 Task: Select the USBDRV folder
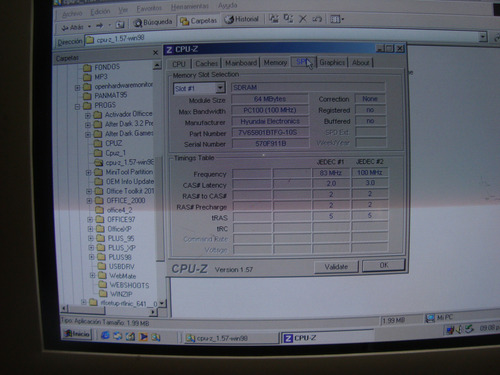[x=121, y=267]
